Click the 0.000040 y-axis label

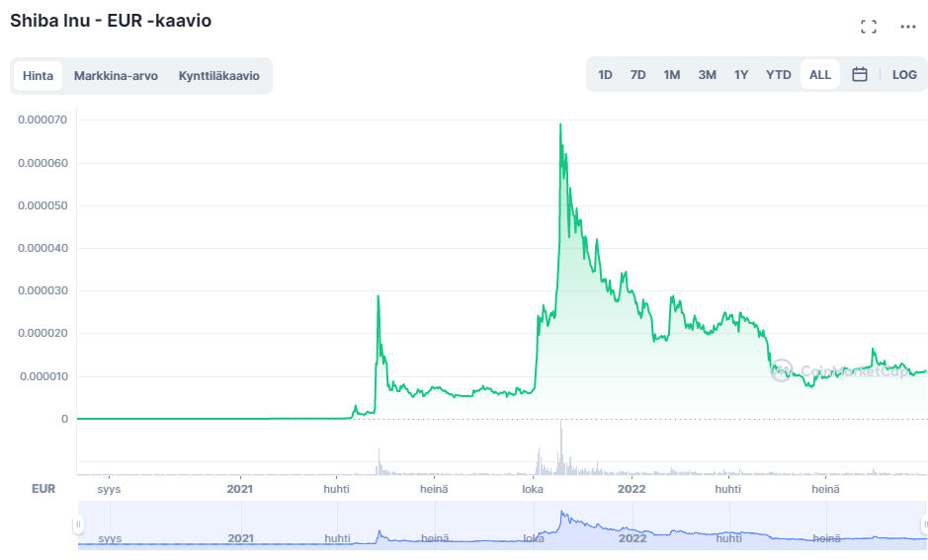tap(42, 248)
